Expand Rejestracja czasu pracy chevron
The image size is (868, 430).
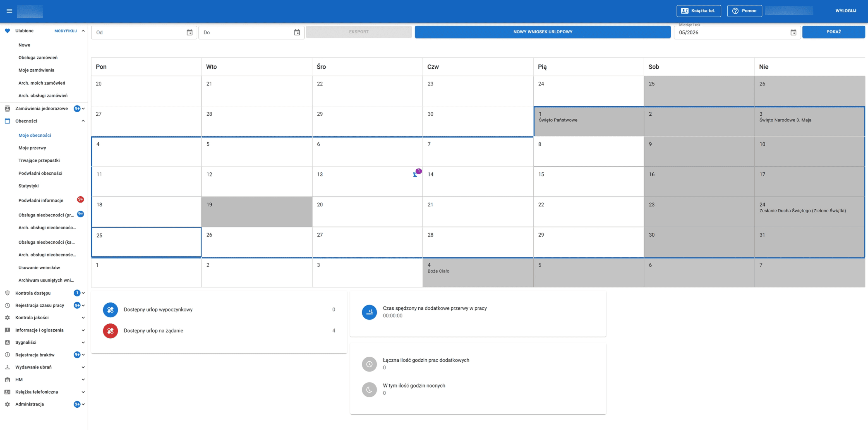coord(83,305)
